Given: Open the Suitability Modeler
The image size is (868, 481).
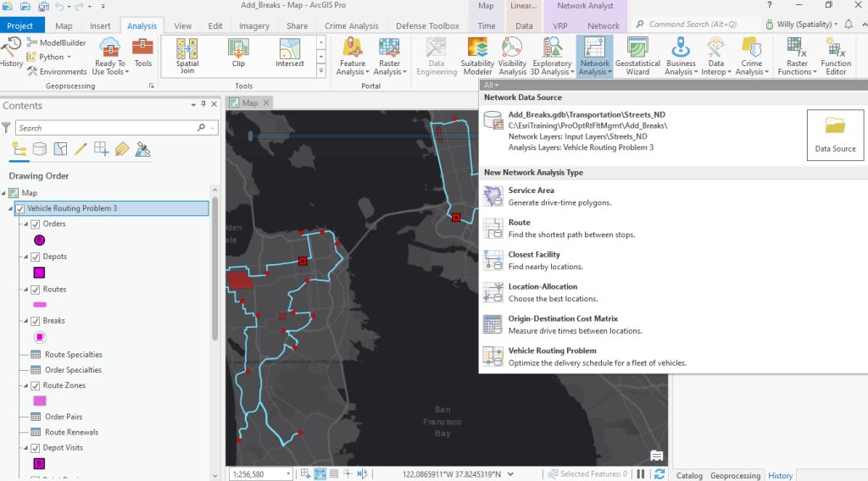Looking at the screenshot, I should click(477, 57).
